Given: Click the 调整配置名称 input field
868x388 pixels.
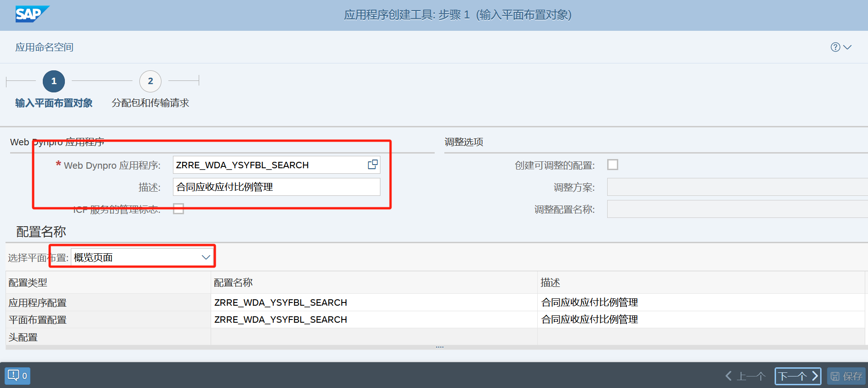Looking at the screenshot, I should pyautogui.click(x=737, y=209).
